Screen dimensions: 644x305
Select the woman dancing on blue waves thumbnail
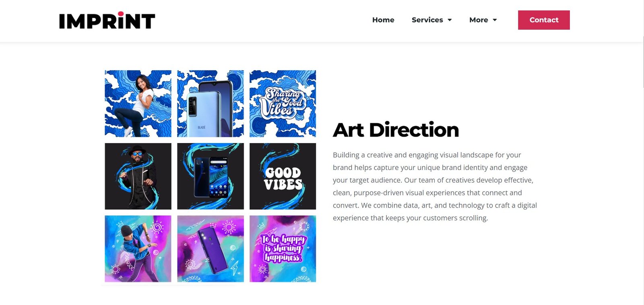pos(138,104)
